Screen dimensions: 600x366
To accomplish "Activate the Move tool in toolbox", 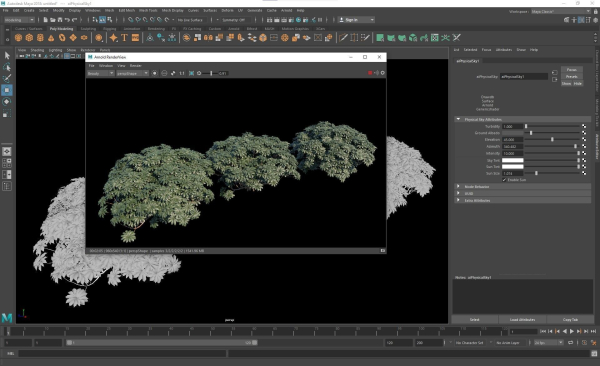I will pyautogui.click(x=7, y=90).
